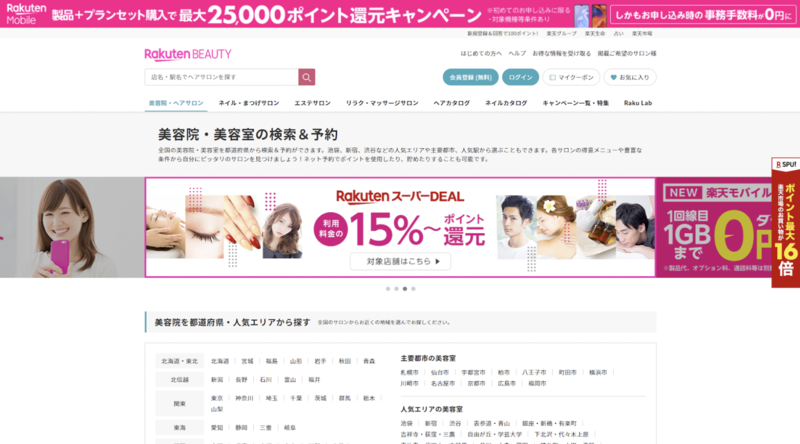Open 占い link in top bar
This screenshot has width=800, height=444.
pos(618,34)
